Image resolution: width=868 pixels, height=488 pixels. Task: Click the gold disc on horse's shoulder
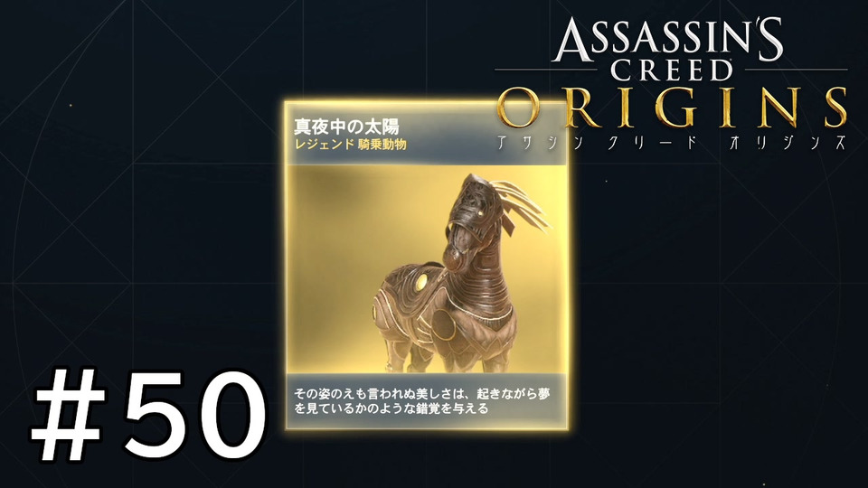(423, 282)
